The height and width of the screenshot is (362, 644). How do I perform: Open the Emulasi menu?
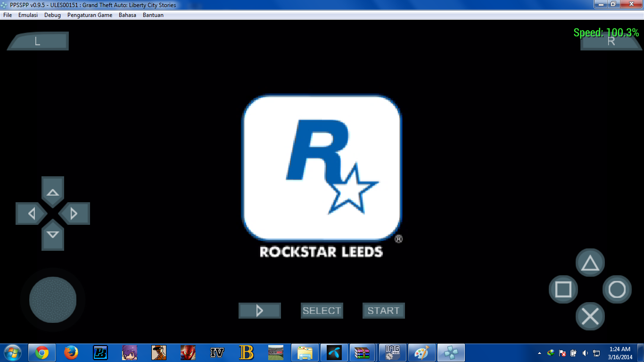click(28, 15)
